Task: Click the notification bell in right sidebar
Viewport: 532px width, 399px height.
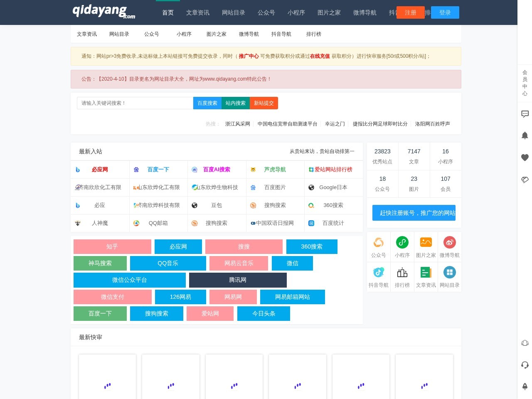Action: coord(525,135)
